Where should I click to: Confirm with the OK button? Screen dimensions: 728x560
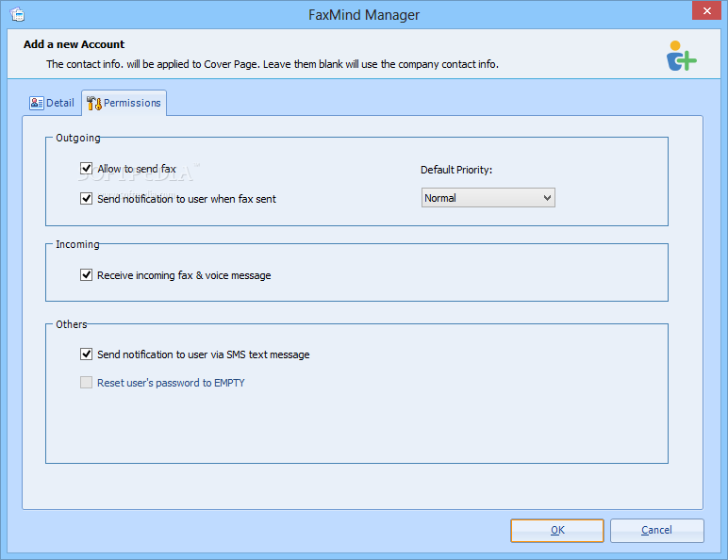point(557,530)
